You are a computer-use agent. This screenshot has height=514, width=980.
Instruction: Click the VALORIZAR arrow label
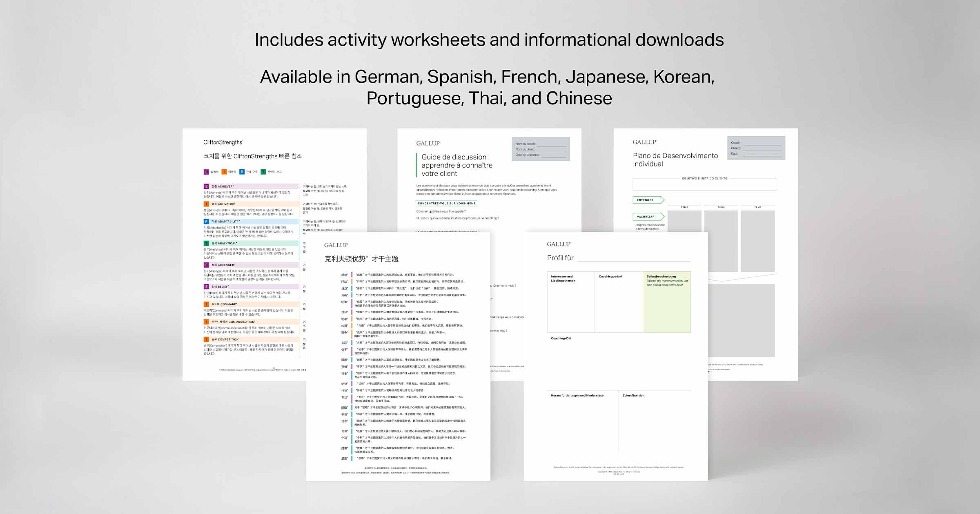click(x=648, y=217)
